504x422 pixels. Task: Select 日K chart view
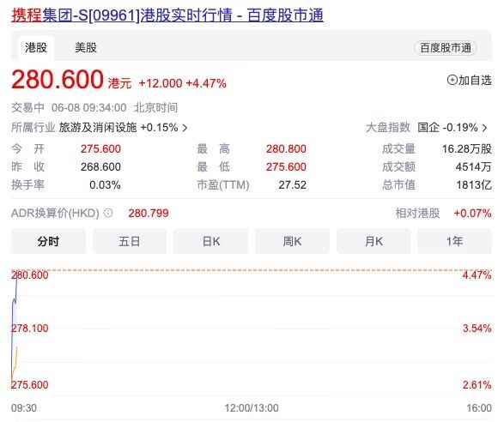tap(211, 241)
